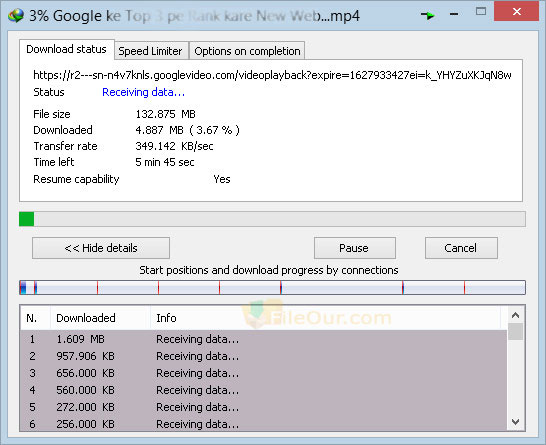Click the scroll down arrow in connections list

(515, 422)
